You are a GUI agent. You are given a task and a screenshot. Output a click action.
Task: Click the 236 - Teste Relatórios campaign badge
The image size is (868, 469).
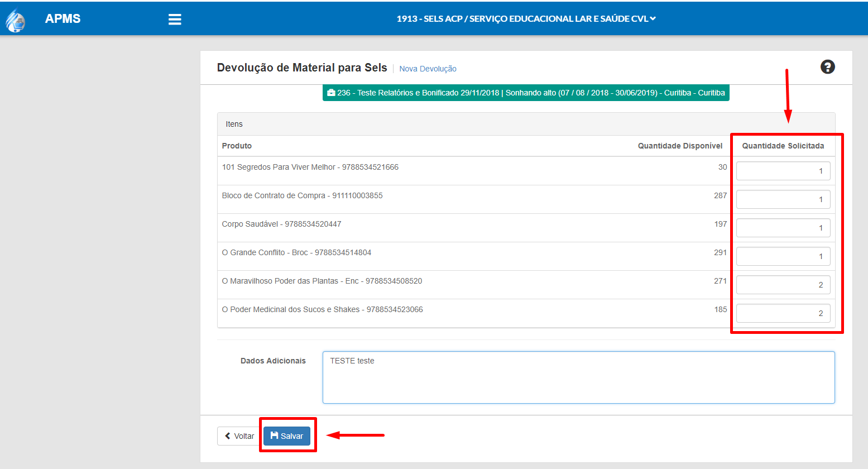click(526, 93)
